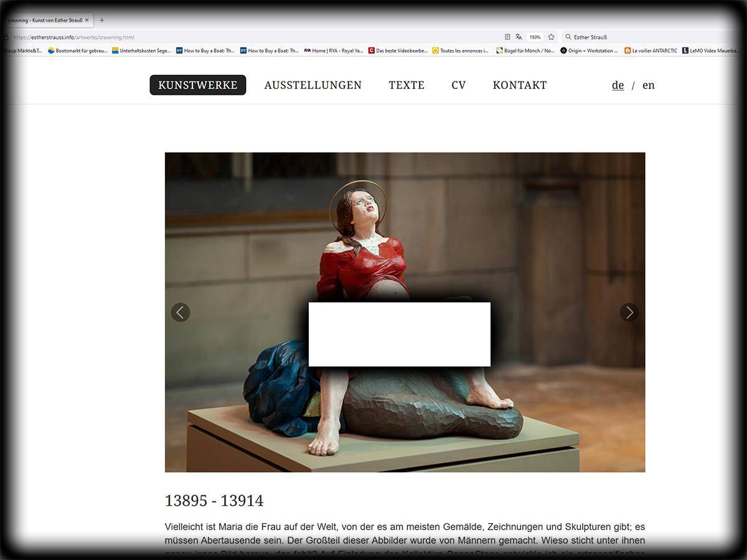The image size is (747, 560).
Task: Click the sculpture photo in the slideshow
Action: 405,312
